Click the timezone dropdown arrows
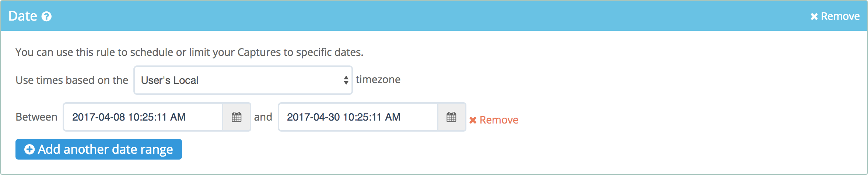Viewport: 868px width, 175px height. pos(346,80)
